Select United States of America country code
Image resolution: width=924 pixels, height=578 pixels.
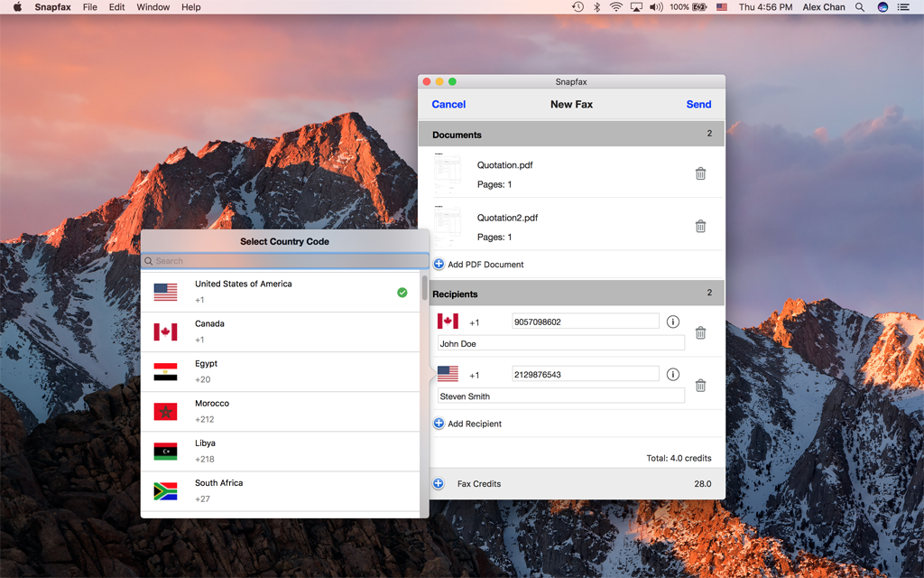coord(281,292)
